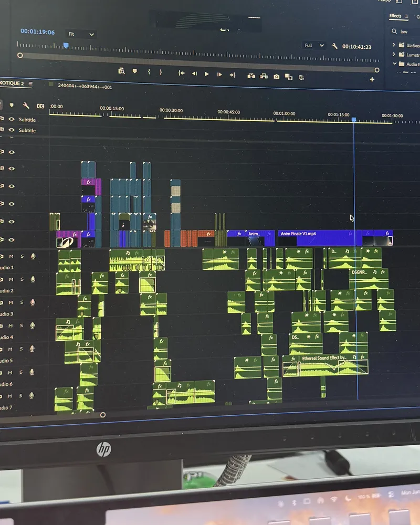Select the 240404+-+063944+-+001 sequence tab

click(85, 86)
